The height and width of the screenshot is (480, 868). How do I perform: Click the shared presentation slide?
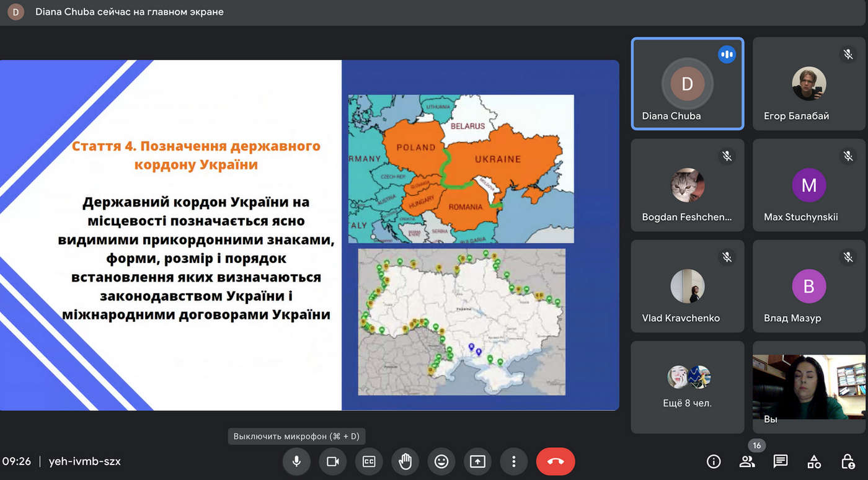tap(309, 235)
